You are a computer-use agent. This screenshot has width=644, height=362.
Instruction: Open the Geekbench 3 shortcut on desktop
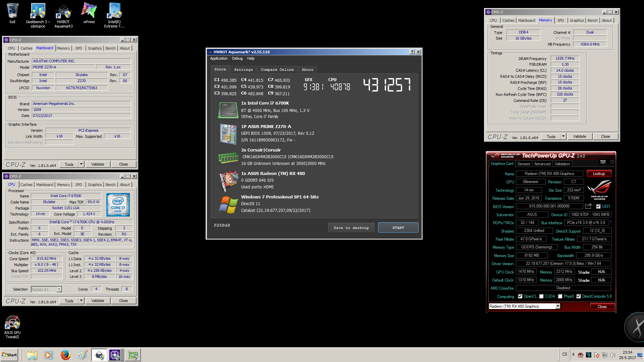point(38,15)
